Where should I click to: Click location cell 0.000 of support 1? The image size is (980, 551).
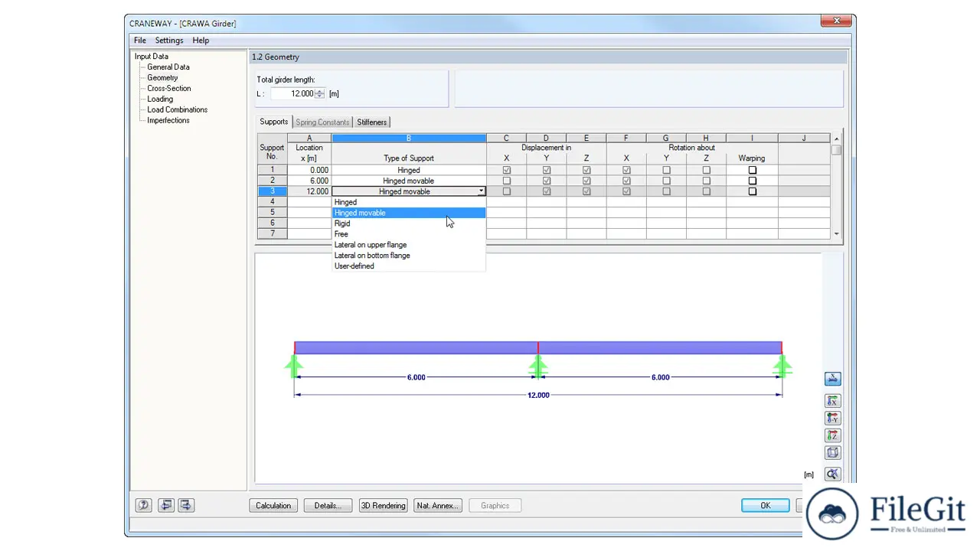coord(309,170)
